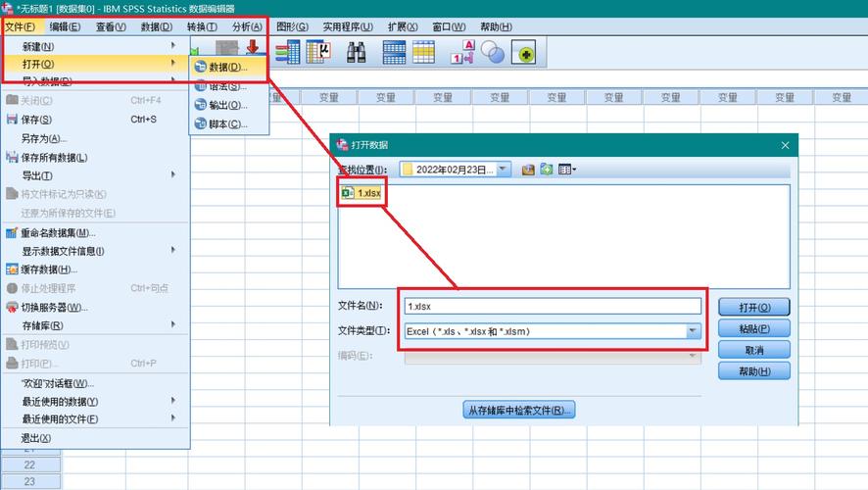Viewport: 868px width, 490px height.
Task: Click the Save menu item disk icon
Action: coord(12,119)
